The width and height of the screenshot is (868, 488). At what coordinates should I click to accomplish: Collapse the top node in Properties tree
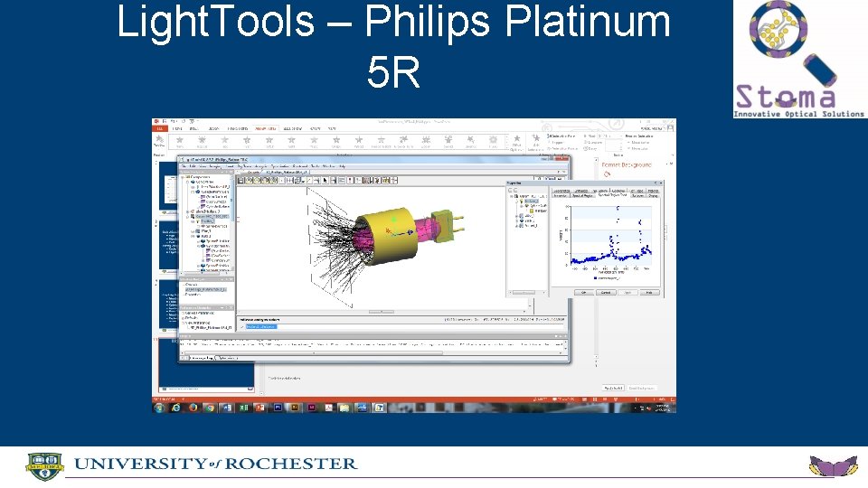[x=511, y=196]
